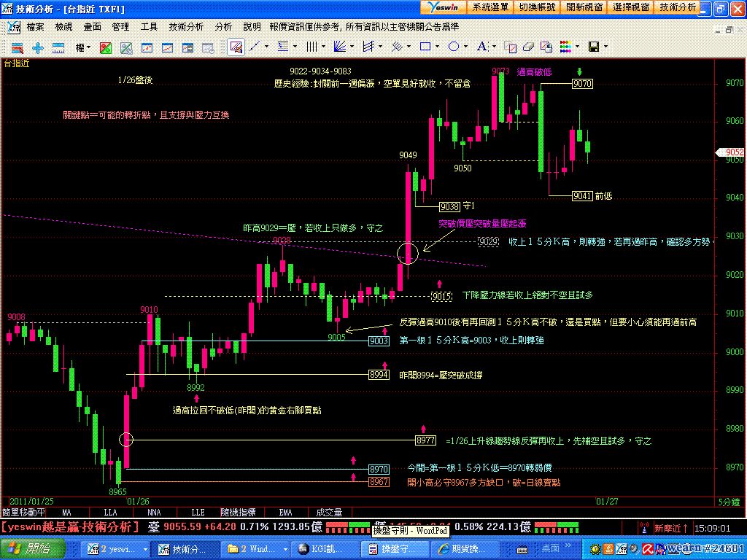Select the crossed diagonal lines tool
Image resolution: width=747 pixels, height=560 pixels.
pyautogui.click(x=397, y=46)
